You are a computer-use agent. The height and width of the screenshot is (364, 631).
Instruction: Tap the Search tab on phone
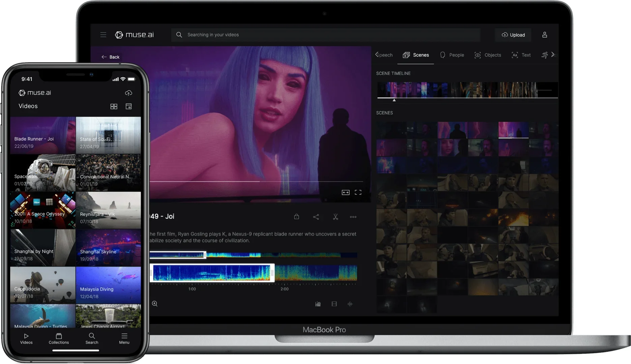(x=92, y=339)
